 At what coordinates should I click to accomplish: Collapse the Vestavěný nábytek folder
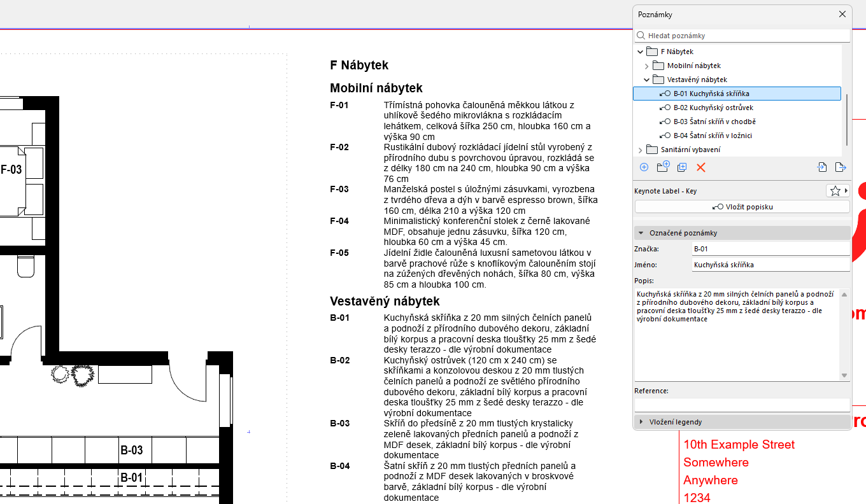[647, 80]
